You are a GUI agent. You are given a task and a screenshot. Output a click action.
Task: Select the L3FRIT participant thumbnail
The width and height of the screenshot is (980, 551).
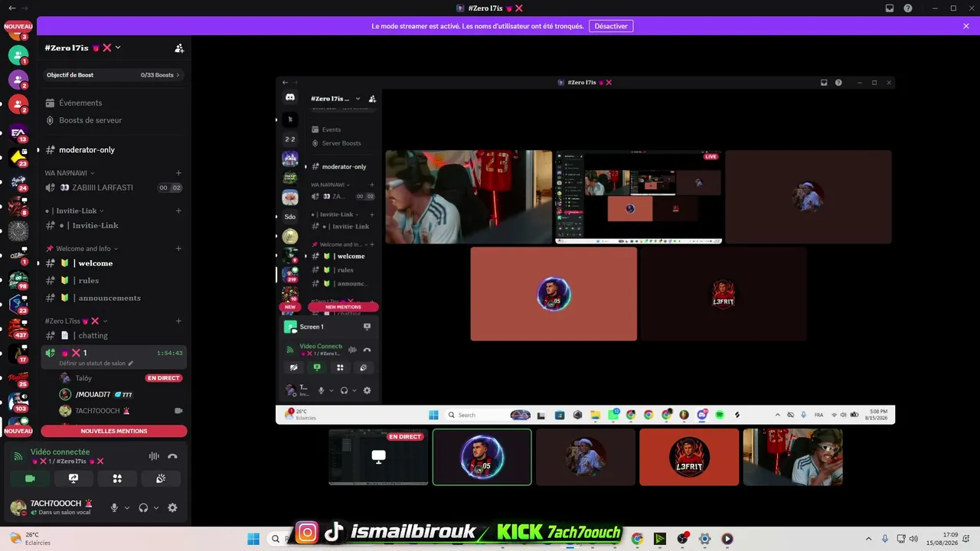[689, 457]
